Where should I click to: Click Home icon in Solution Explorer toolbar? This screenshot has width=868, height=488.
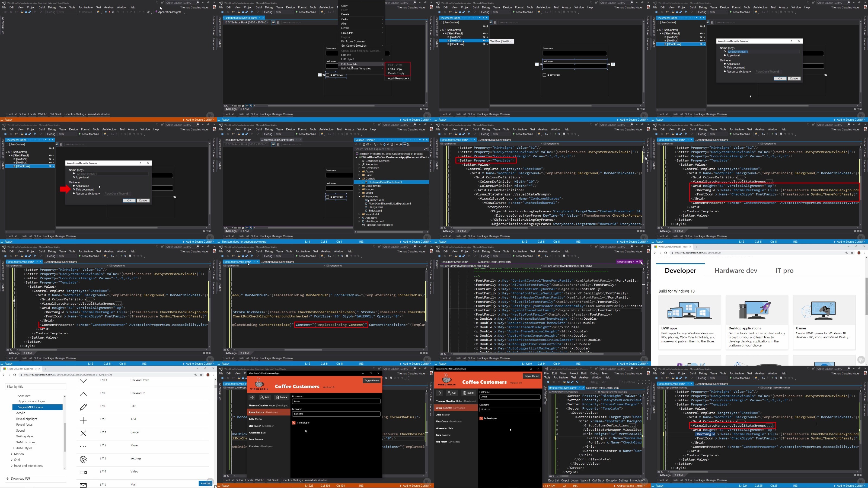pyautogui.click(x=364, y=145)
